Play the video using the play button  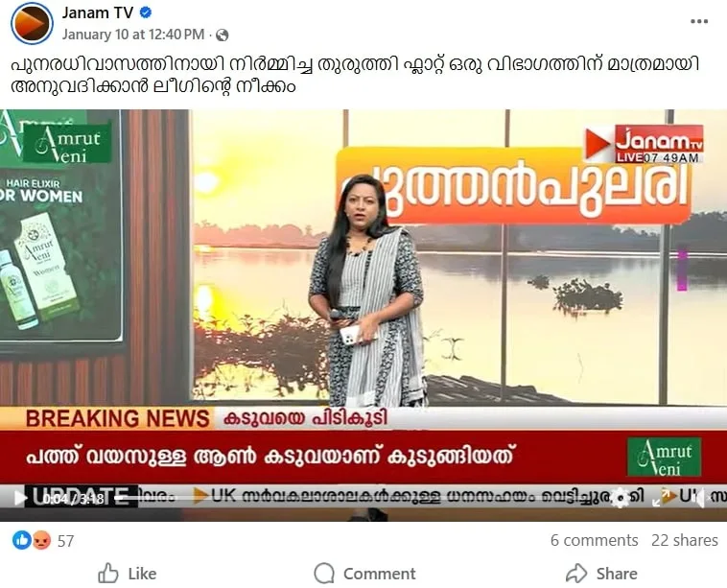(x=20, y=498)
